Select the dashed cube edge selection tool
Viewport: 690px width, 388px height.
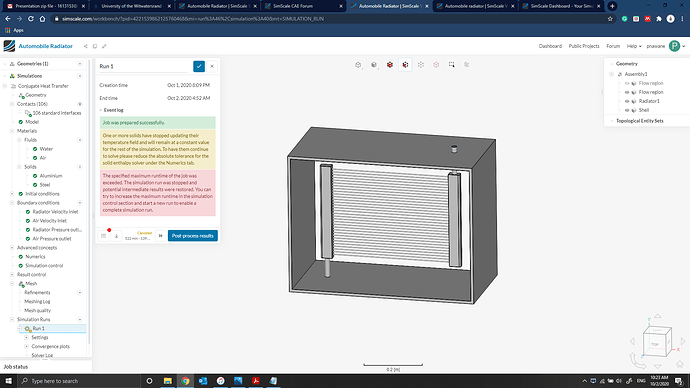point(421,65)
